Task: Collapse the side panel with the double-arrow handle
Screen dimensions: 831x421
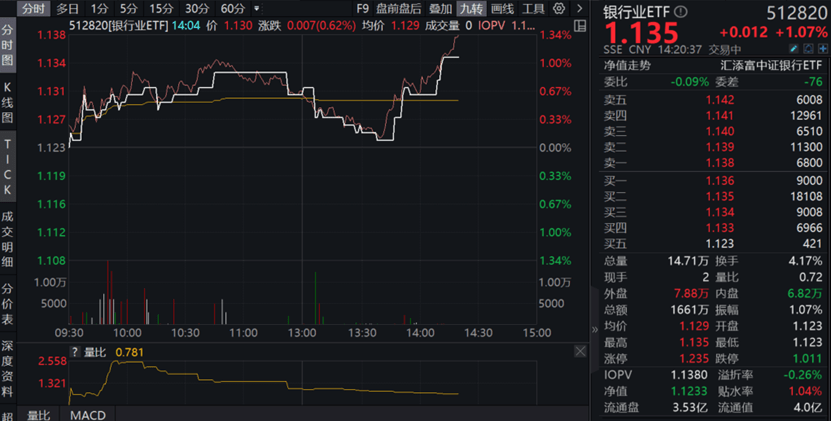Action: tap(596, 329)
